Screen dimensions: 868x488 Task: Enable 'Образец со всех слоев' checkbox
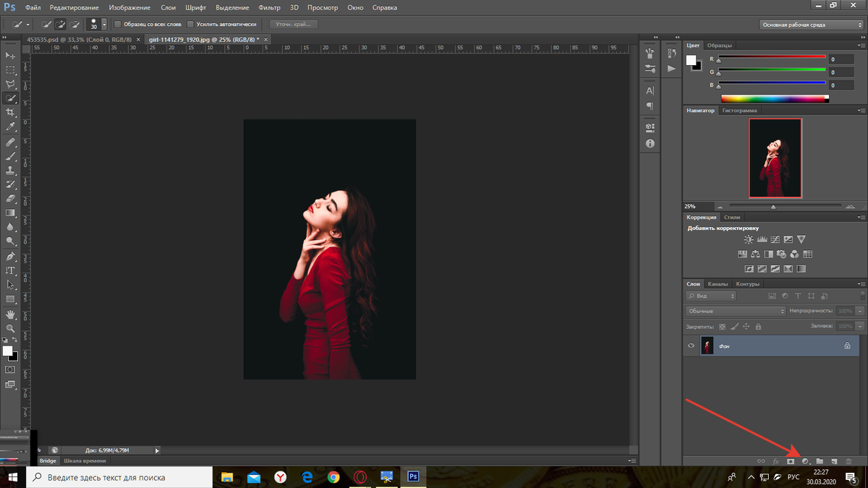pyautogui.click(x=119, y=24)
